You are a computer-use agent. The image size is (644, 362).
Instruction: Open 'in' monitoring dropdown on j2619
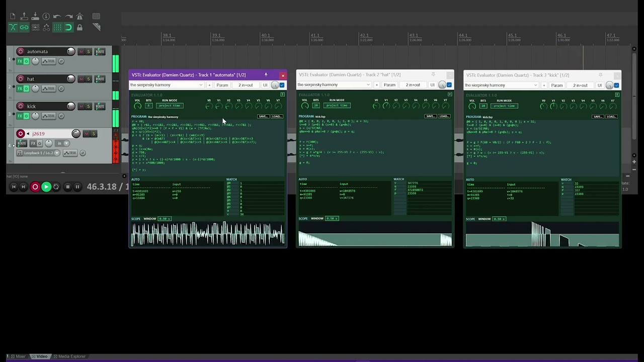click(62, 143)
